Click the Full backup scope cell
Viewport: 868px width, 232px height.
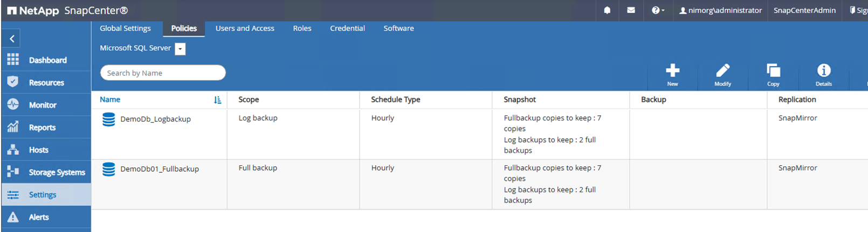click(258, 168)
